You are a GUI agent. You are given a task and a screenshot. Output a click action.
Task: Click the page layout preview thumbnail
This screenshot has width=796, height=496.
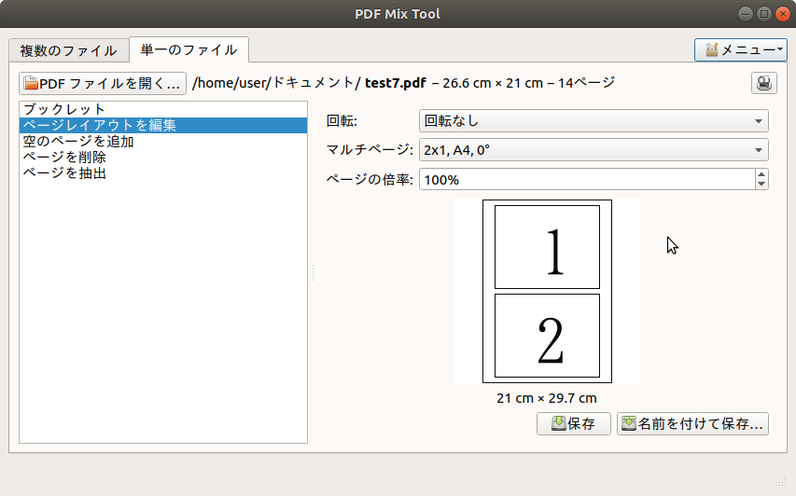point(547,291)
